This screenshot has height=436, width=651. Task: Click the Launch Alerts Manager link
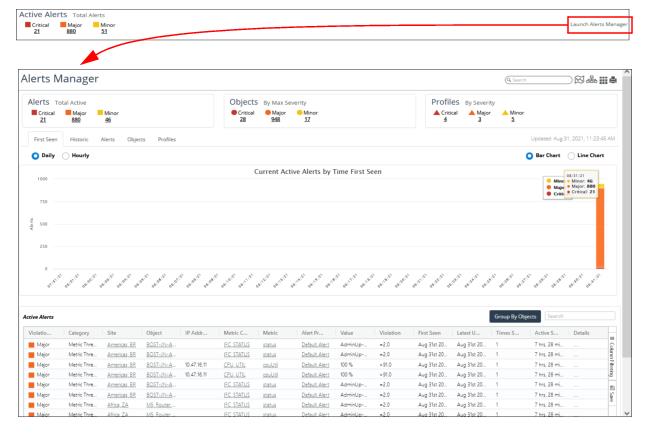click(x=600, y=23)
